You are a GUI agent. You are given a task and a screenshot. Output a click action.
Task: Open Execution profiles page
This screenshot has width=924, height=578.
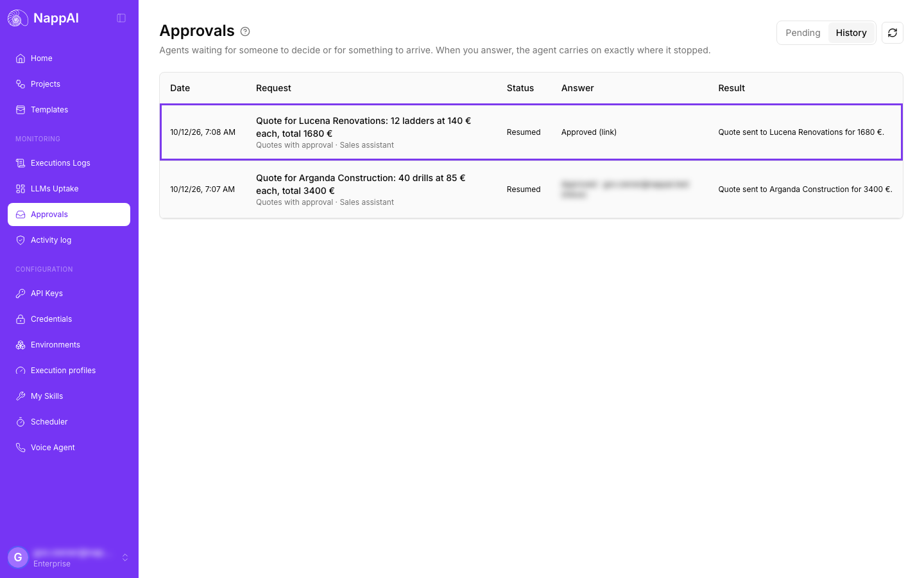(69, 371)
